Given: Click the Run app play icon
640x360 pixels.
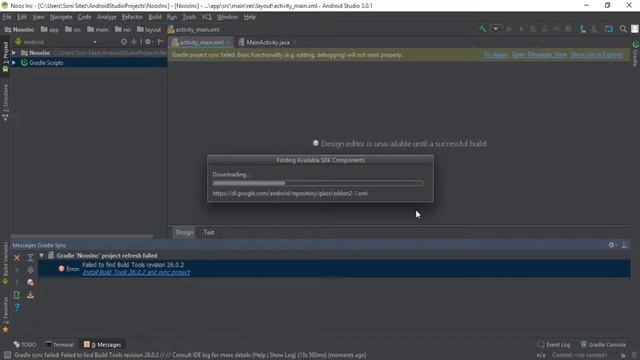Looking at the screenshot, I should (x=509, y=29).
